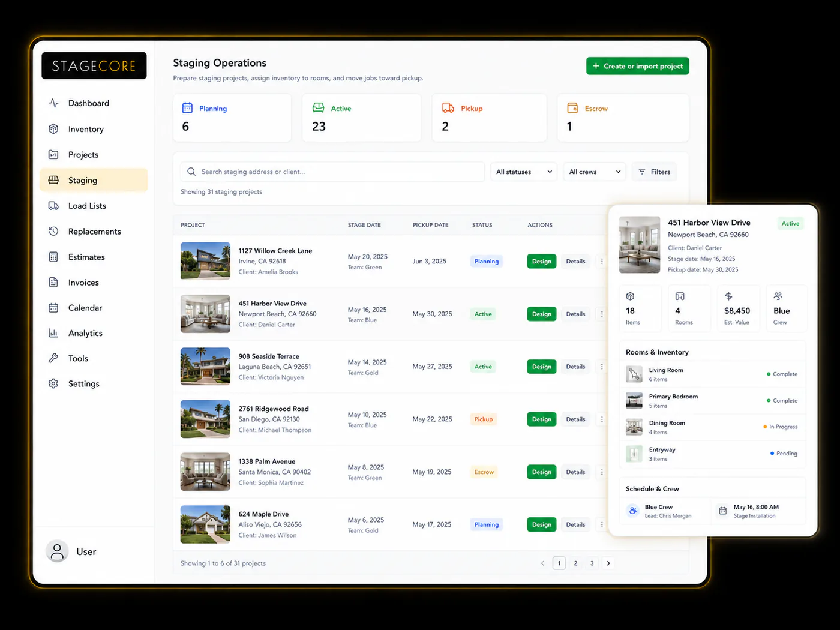Click the Pickup card truck icon

448,108
